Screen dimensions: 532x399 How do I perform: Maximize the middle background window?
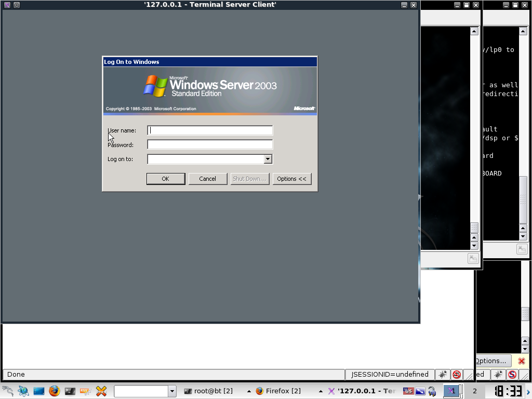coord(467,5)
